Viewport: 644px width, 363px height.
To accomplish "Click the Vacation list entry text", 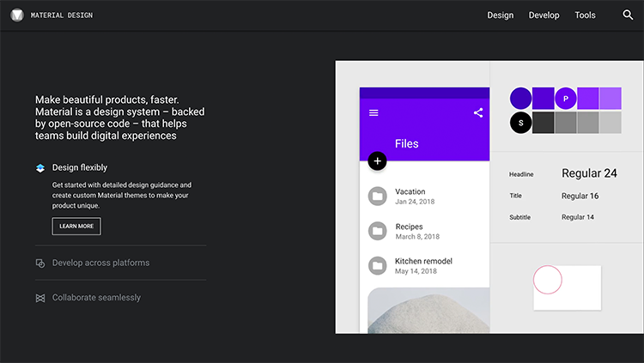I will pos(410,191).
